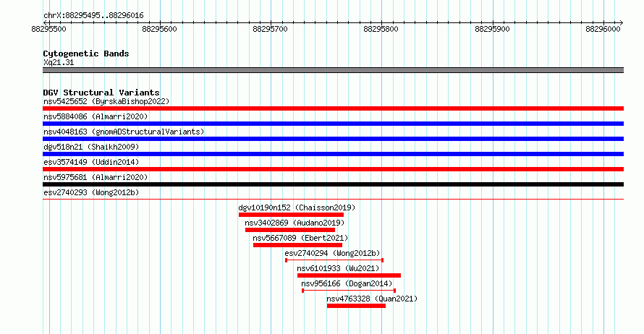Click the DGV Structural Variants track title
This screenshot has height=334, width=644.
pos(101,93)
